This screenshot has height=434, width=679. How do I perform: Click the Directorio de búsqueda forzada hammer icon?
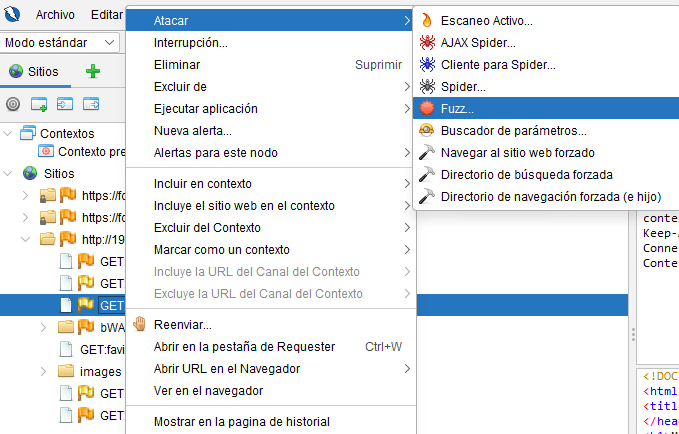427,175
